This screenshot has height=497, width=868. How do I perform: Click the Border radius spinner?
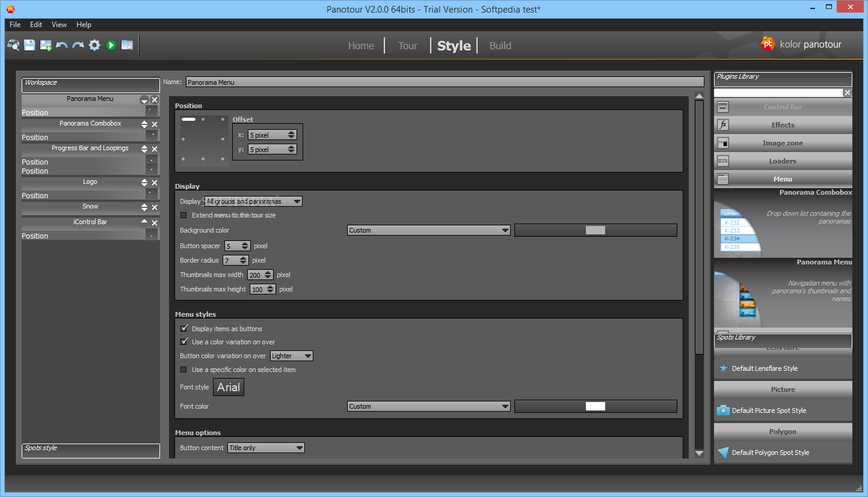coord(236,260)
